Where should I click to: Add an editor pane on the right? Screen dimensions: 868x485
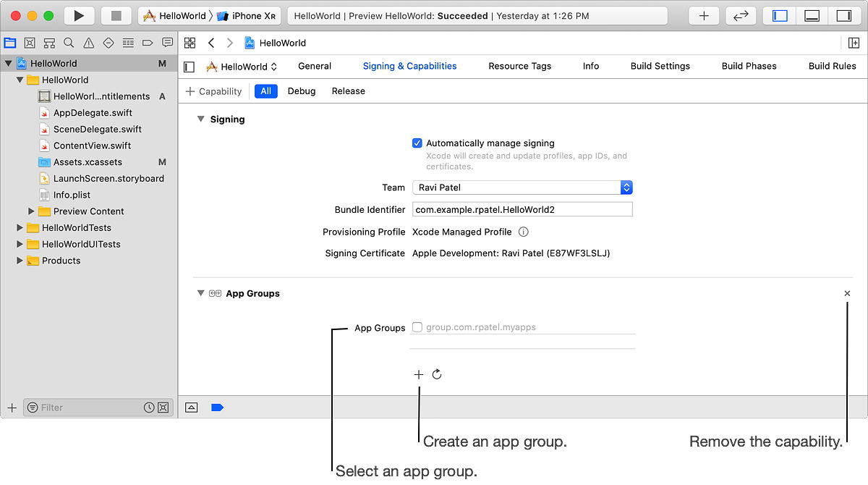(x=854, y=43)
